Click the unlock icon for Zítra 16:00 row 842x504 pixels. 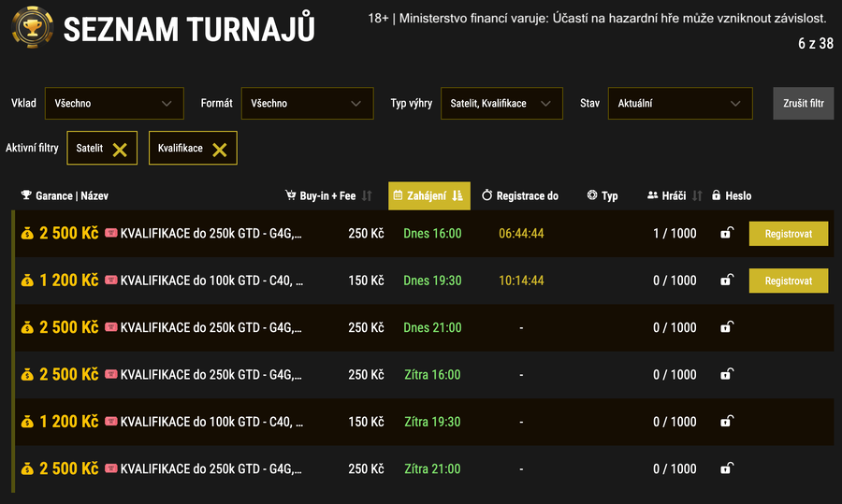pos(727,374)
